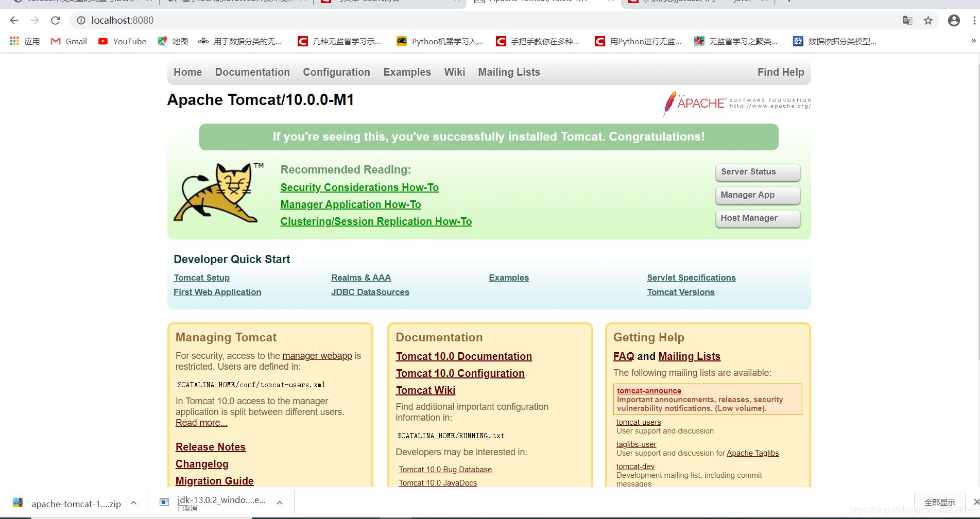Open JDBC DataSources link

[x=370, y=292]
